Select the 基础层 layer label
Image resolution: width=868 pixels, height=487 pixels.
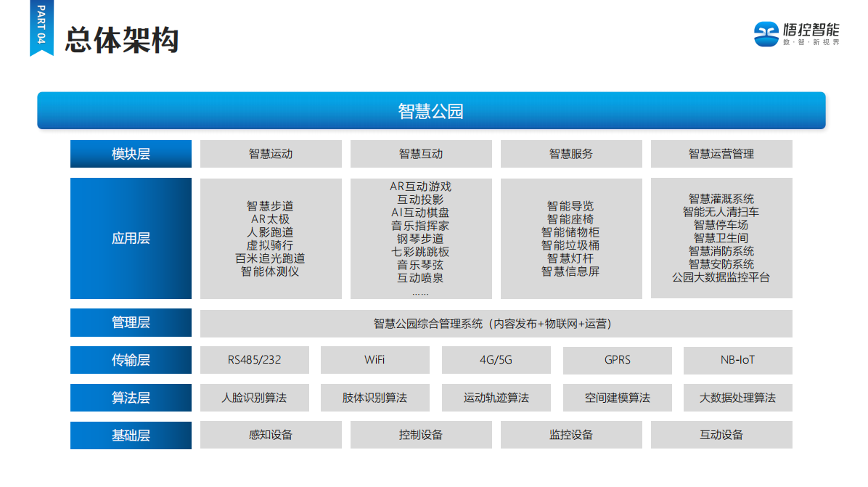click(131, 435)
